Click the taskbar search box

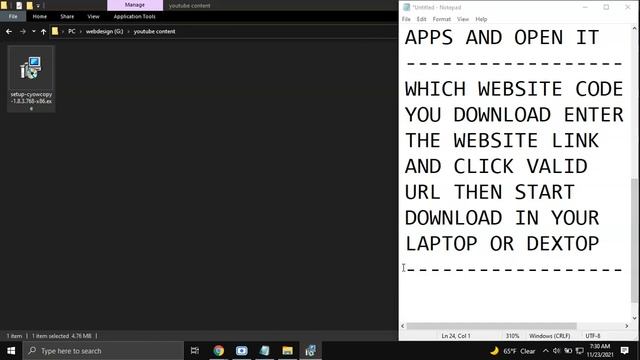tap(103, 351)
